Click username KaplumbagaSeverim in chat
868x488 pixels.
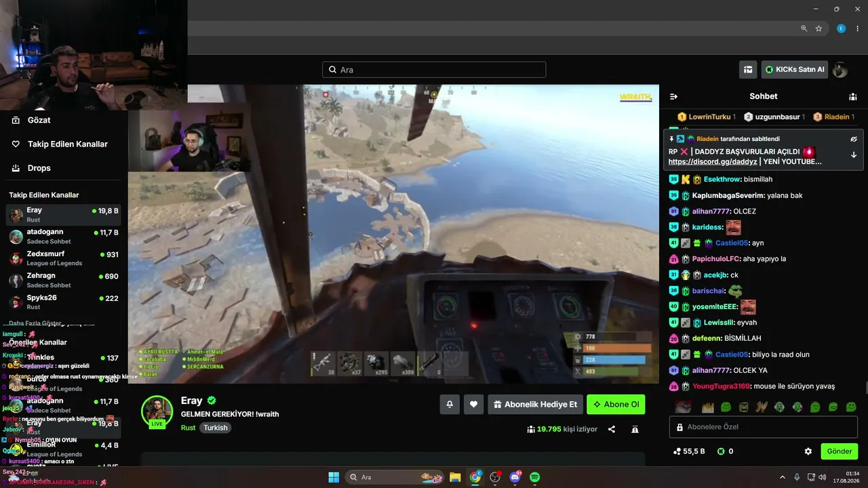pos(728,196)
